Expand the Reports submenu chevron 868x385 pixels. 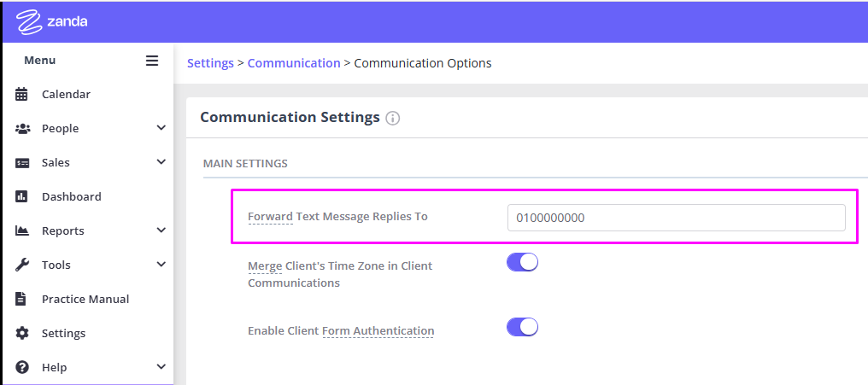click(x=161, y=230)
